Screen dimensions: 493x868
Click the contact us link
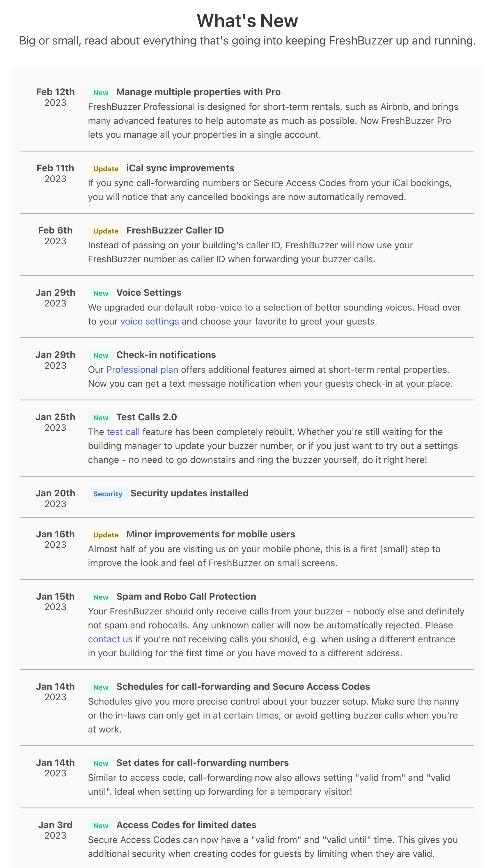[110, 639]
